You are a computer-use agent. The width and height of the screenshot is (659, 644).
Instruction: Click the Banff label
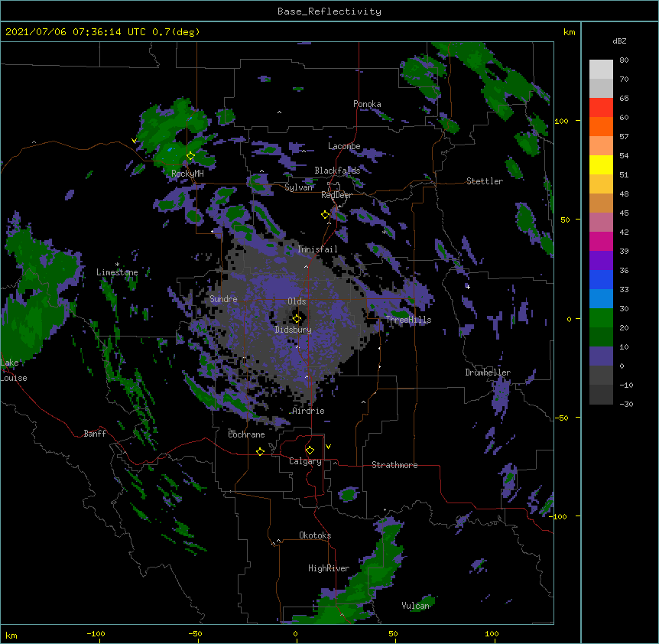pyautogui.click(x=95, y=434)
